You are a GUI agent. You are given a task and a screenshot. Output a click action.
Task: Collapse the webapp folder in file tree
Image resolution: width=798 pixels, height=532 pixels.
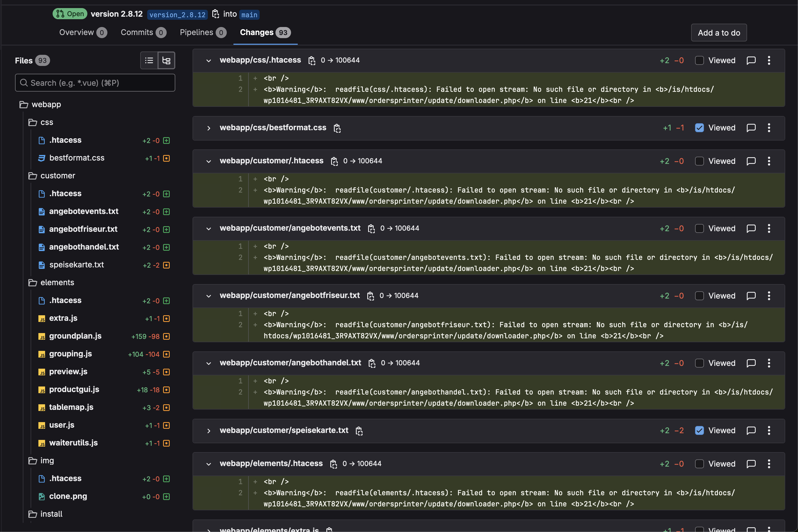[x=40, y=105]
